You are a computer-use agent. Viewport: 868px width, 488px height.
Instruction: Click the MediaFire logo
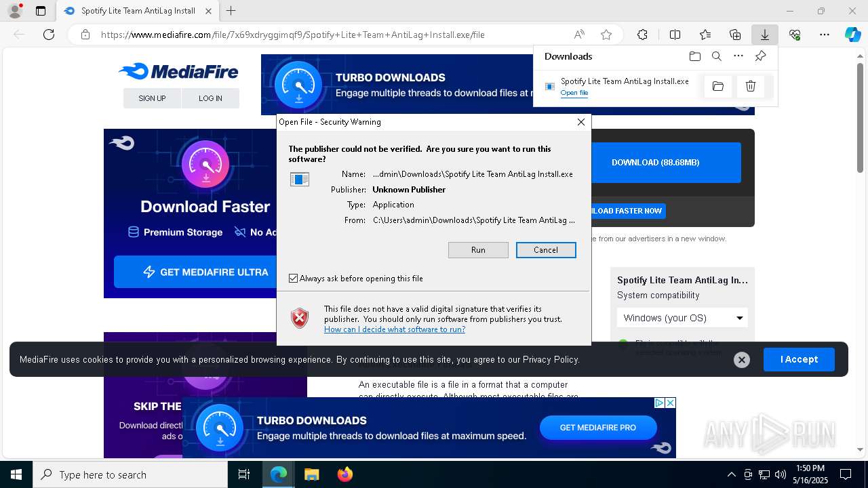pyautogui.click(x=178, y=71)
